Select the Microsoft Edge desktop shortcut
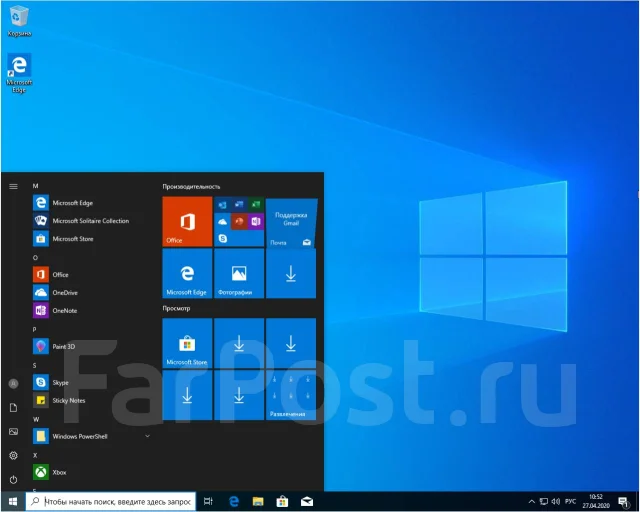 click(19, 73)
